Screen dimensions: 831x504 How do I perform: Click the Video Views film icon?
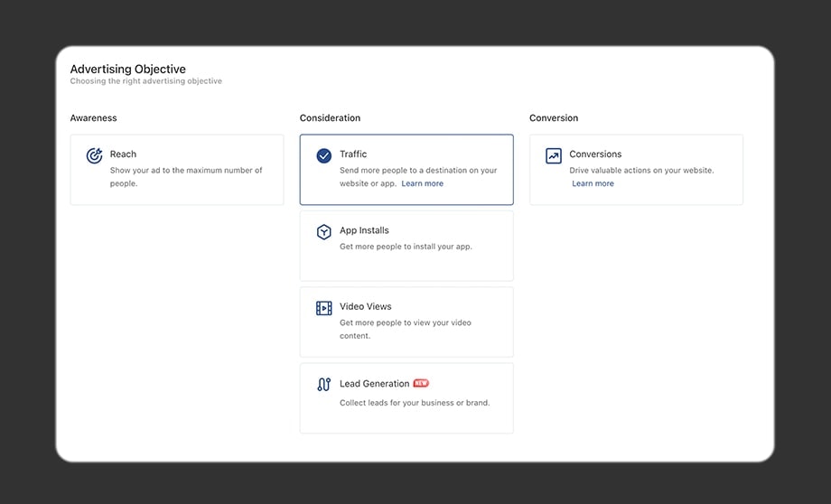(323, 308)
